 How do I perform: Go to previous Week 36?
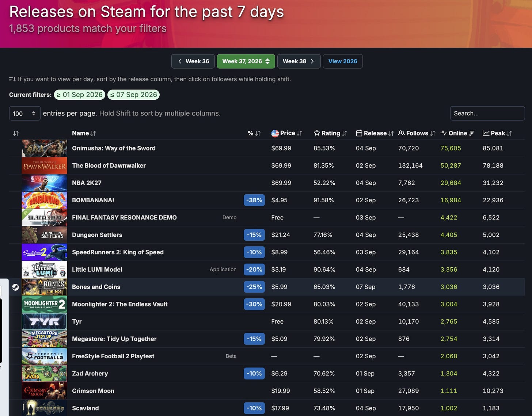pos(193,61)
